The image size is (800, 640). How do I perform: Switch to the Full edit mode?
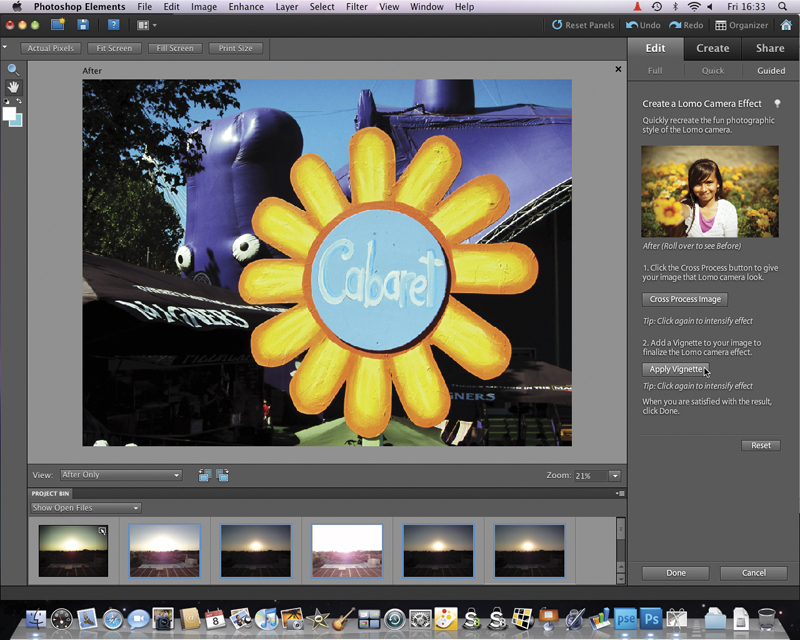[655, 71]
